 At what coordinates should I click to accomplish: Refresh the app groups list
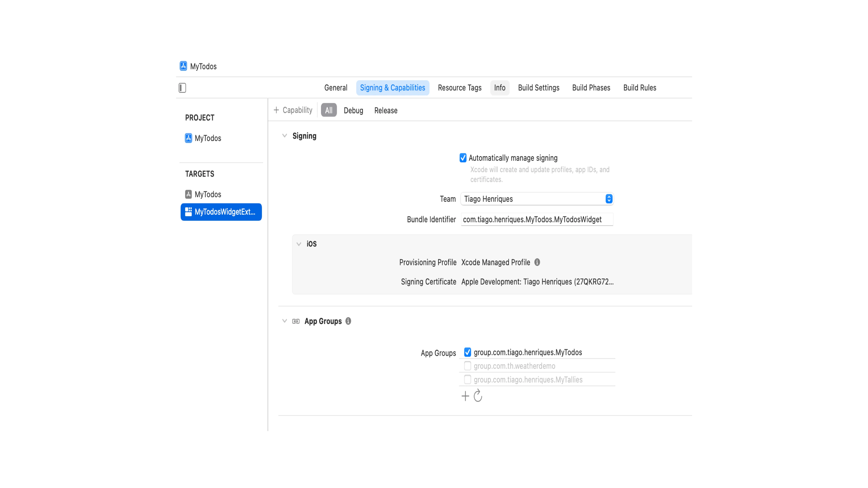478,396
